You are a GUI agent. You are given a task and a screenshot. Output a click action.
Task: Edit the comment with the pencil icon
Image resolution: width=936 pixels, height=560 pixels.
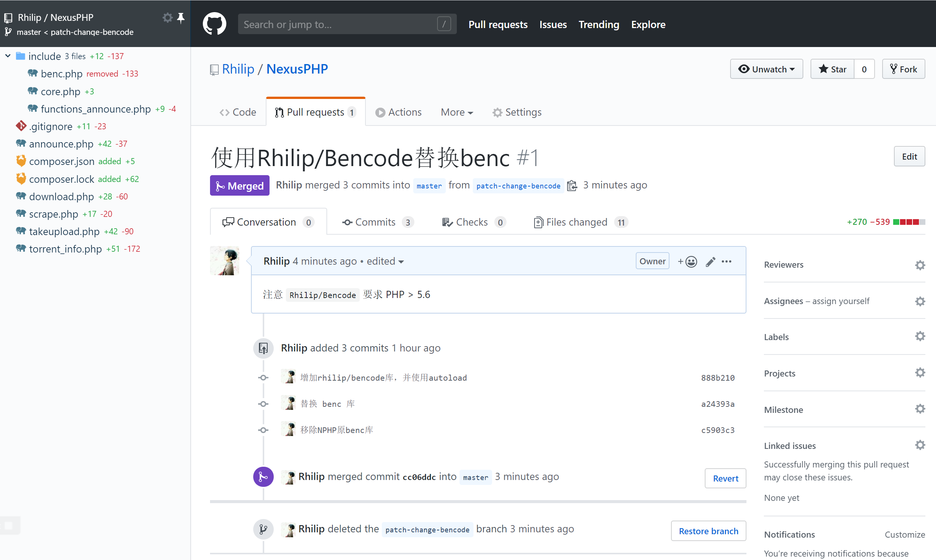click(710, 262)
